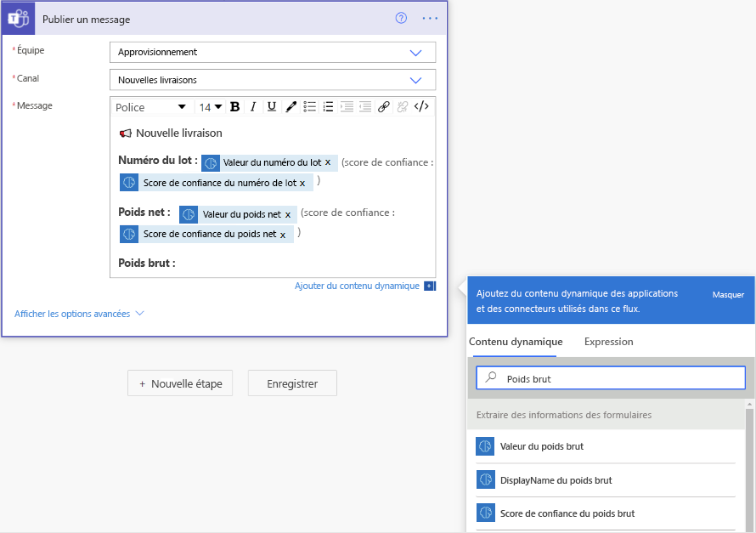This screenshot has width=756, height=533.
Task: Toggle bold formatting in message editor
Action: click(234, 106)
